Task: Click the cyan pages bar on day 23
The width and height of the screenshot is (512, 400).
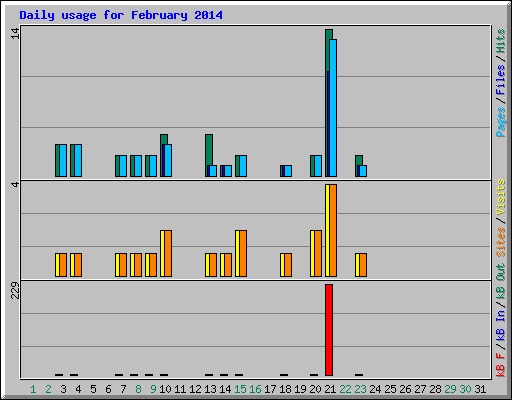Action: coord(363,171)
